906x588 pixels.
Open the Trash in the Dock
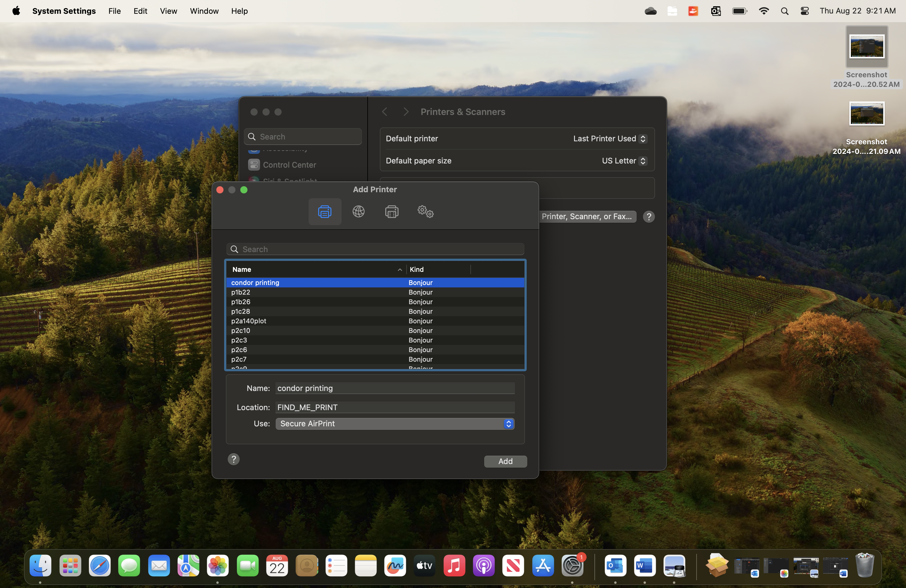pos(865,566)
